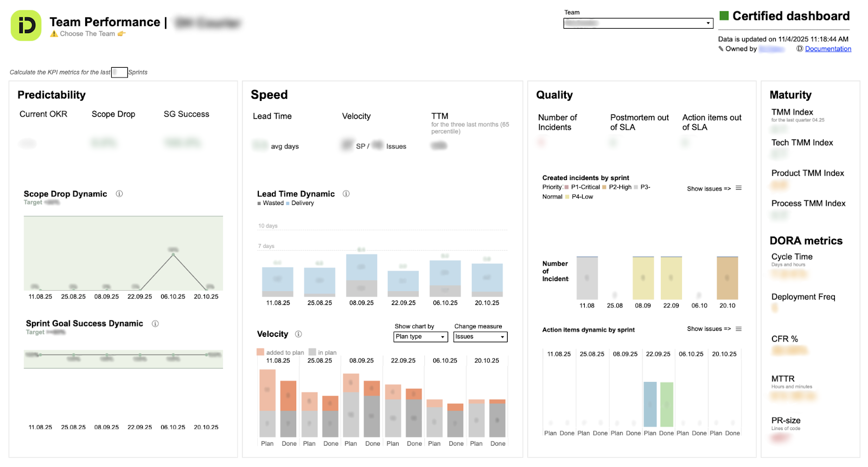This screenshot has height=467, width=868.
Task: Click the Lead Time Dynamic info icon
Action: point(346,194)
